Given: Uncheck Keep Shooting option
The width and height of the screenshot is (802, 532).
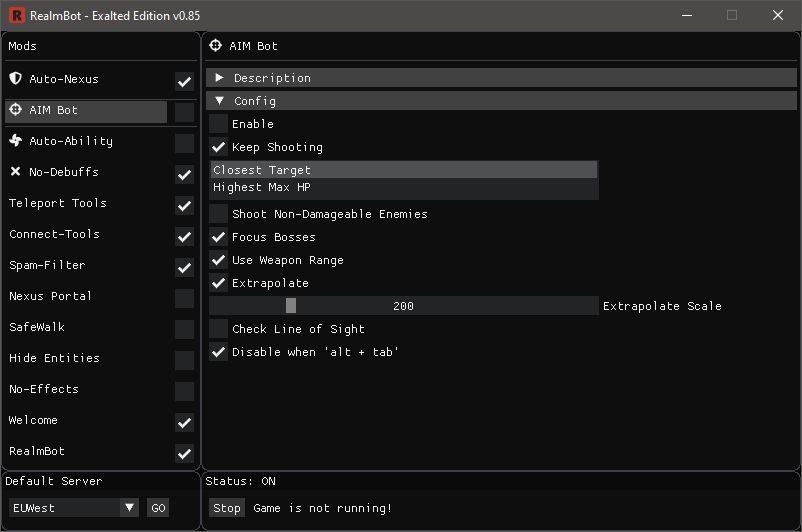Looking at the screenshot, I should click(x=218, y=147).
